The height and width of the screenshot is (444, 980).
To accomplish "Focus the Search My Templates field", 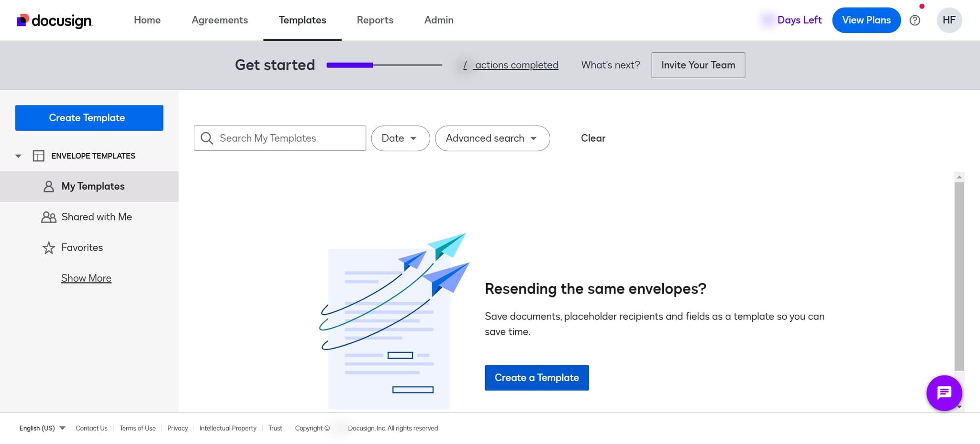I will (287, 138).
